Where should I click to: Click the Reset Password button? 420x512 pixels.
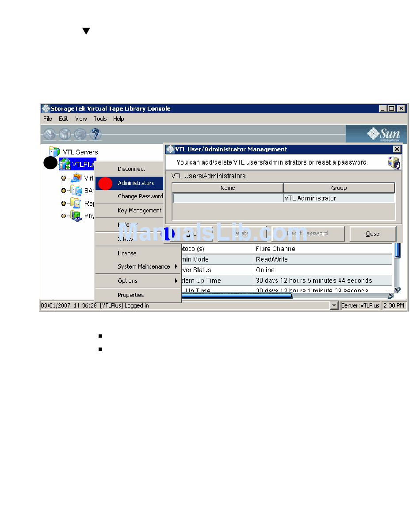pyautogui.click(x=308, y=234)
